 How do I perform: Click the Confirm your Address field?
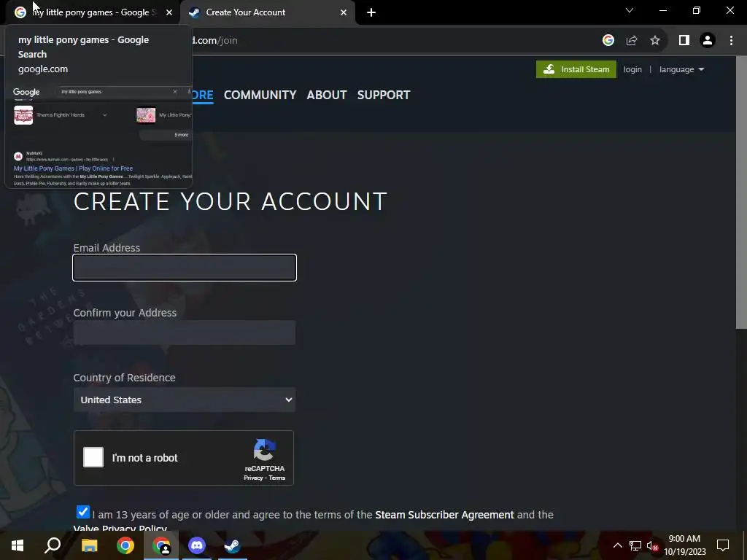(185, 332)
